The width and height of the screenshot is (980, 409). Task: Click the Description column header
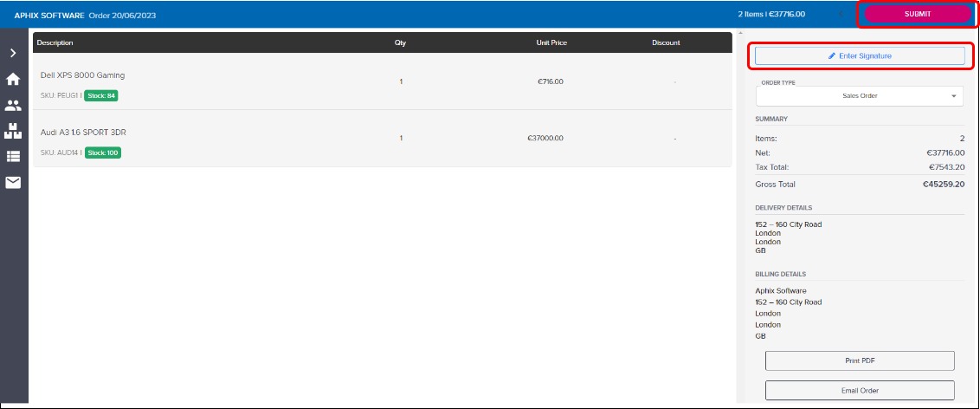pyautogui.click(x=55, y=42)
